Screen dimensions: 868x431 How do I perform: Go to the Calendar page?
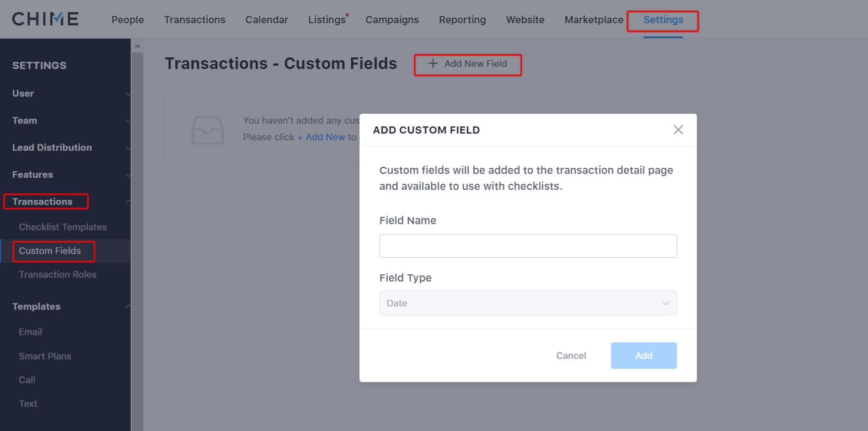(267, 19)
